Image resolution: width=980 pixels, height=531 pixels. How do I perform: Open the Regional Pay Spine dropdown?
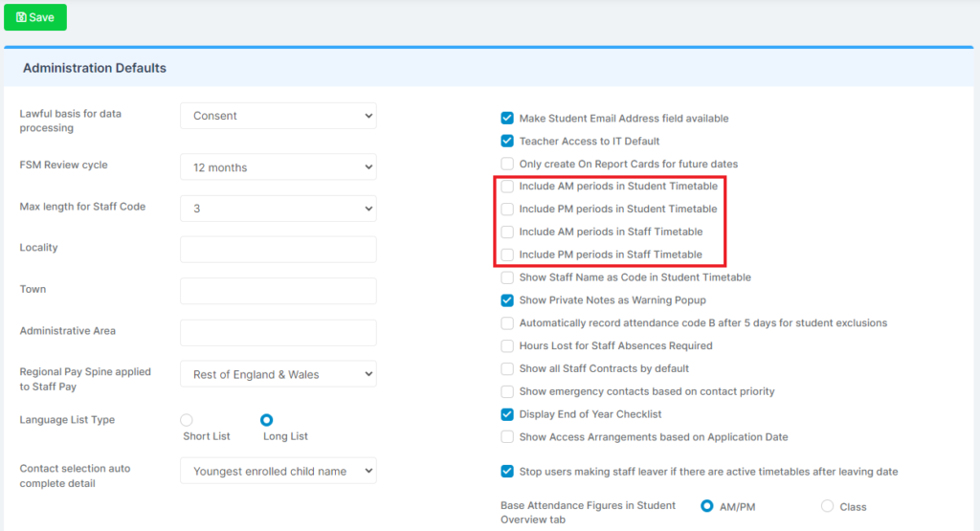pos(278,373)
